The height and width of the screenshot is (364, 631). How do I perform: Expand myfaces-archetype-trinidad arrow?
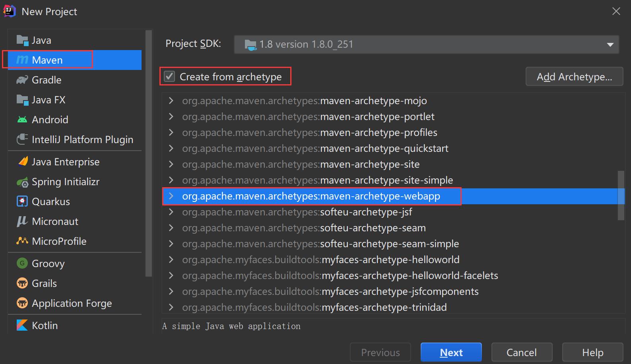[171, 307]
